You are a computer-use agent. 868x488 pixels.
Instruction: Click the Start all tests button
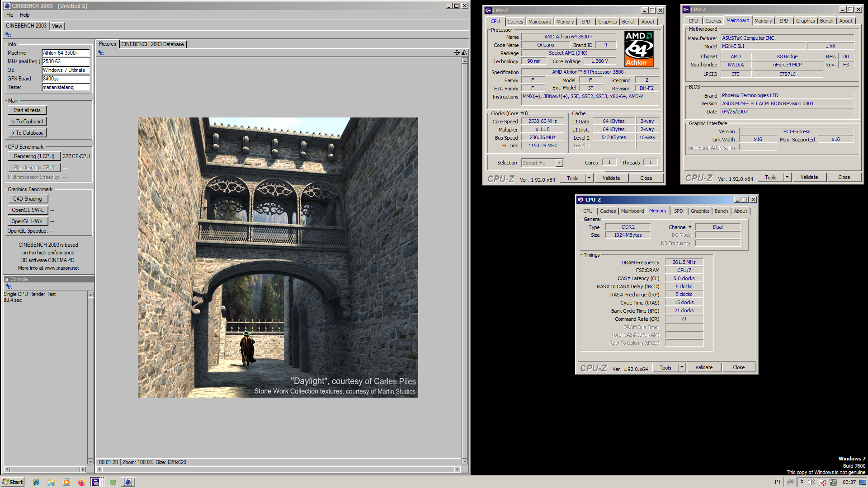27,110
